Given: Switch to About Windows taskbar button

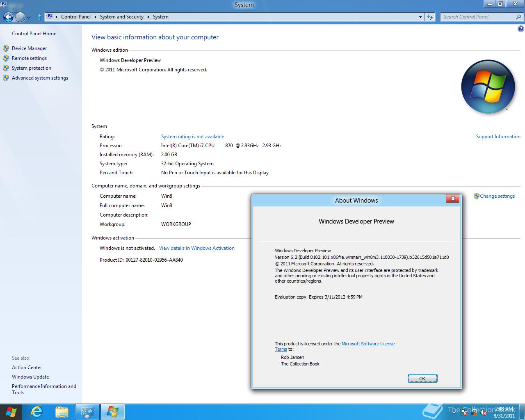Looking at the screenshot, I should [112, 412].
